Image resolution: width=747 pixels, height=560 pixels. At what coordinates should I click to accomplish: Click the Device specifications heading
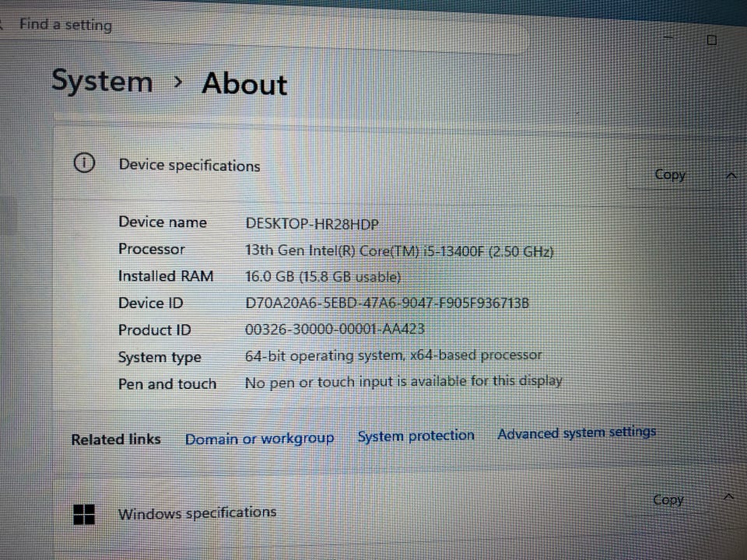(189, 165)
